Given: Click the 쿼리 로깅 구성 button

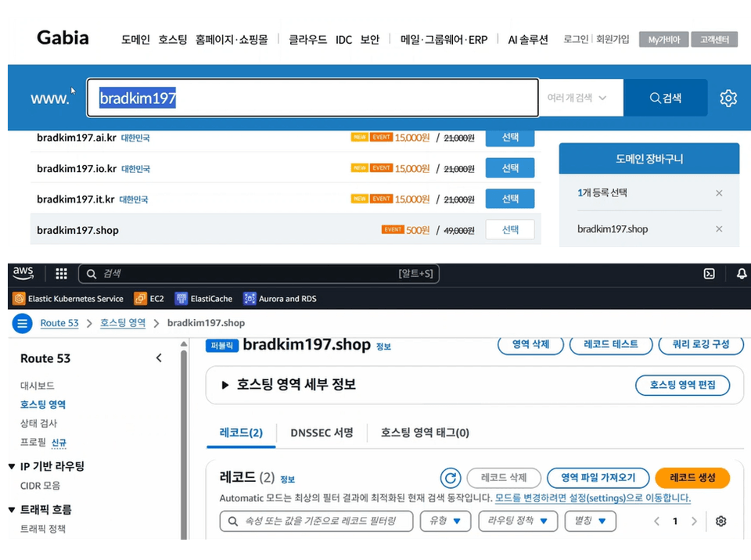Looking at the screenshot, I should (701, 344).
